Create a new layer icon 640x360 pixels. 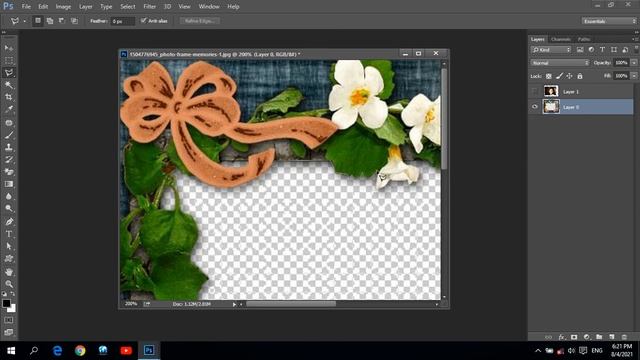611,337
